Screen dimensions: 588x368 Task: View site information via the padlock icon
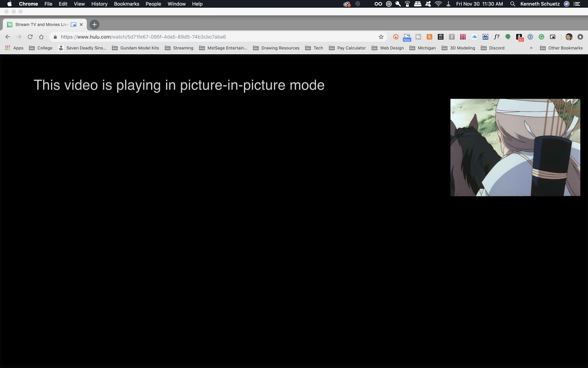pyautogui.click(x=55, y=37)
